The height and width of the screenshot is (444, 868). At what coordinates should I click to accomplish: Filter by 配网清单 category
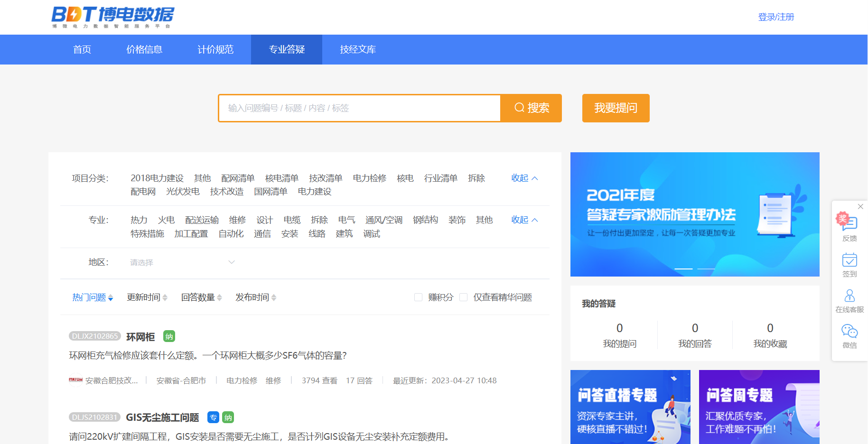(238, 178)
